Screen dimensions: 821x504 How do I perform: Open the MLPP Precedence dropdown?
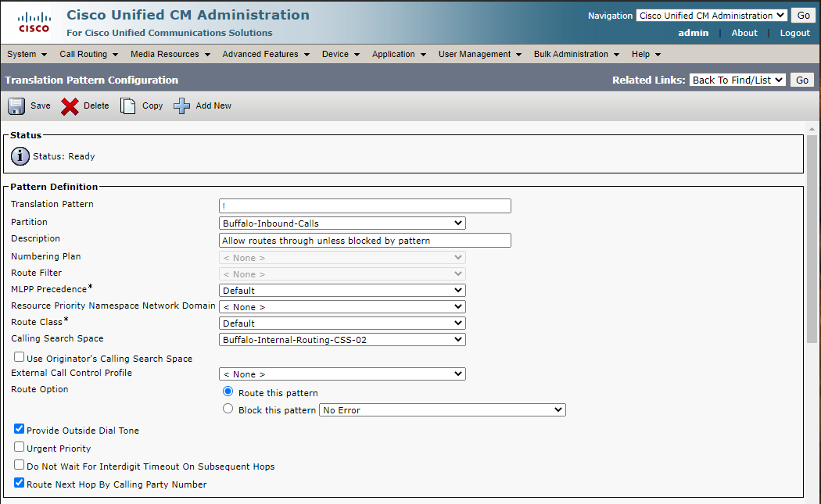pyautogui.click(x=342, y=291)
